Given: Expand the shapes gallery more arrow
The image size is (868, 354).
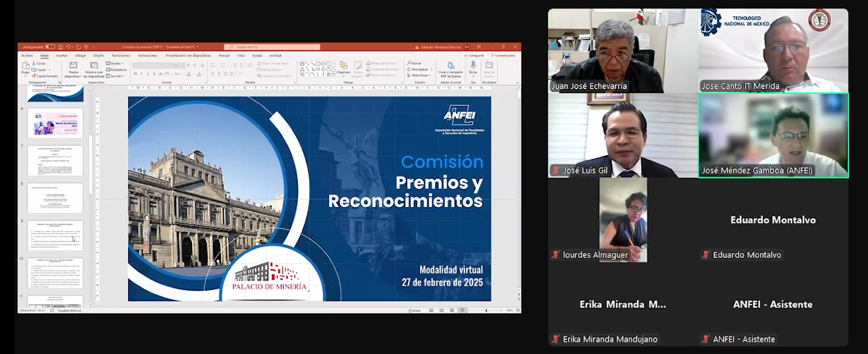Looking at the screenshot, I should click(x=334, y=75).
